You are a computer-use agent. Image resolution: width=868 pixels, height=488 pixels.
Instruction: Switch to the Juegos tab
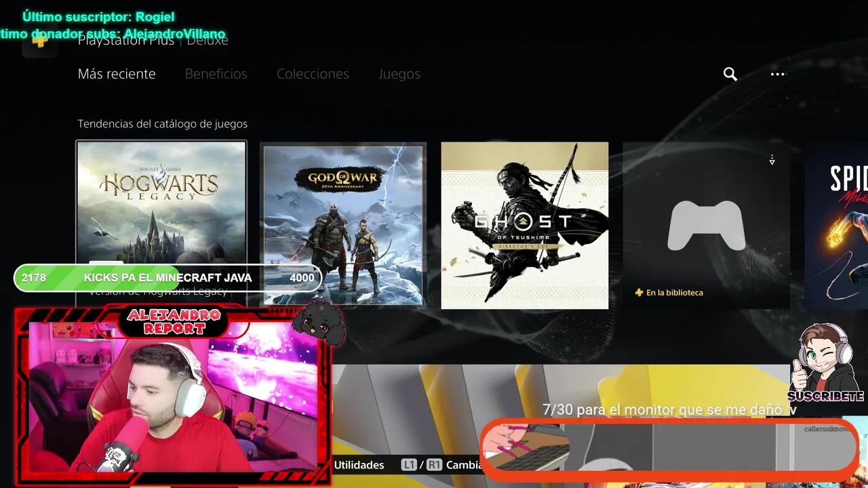tap(399, 74)
